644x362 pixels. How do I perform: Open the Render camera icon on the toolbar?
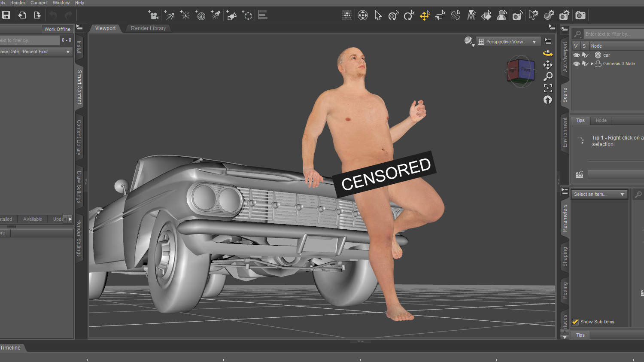pos(580,15)
